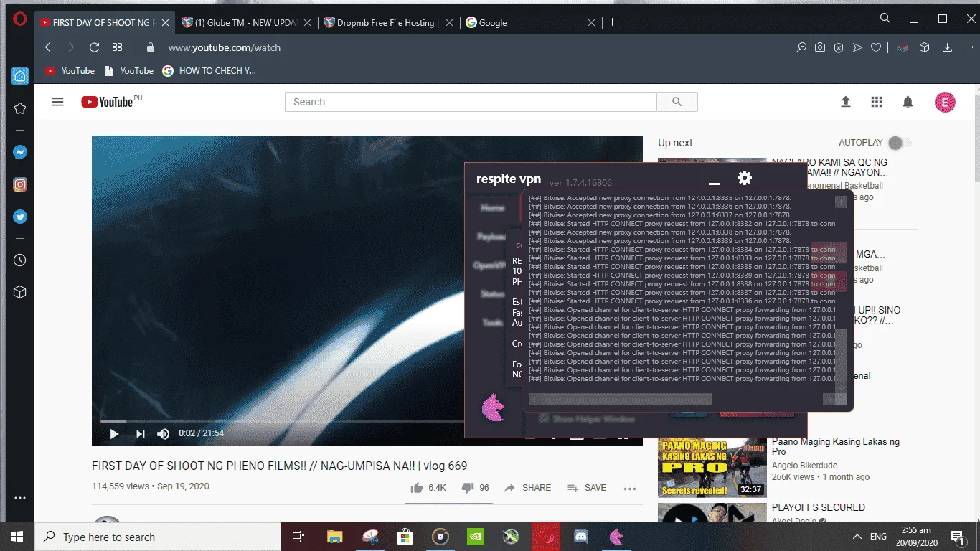Open Discord from the taskbar
The height and width of the screenshot is (551, 980).
(x=581, y=537)
